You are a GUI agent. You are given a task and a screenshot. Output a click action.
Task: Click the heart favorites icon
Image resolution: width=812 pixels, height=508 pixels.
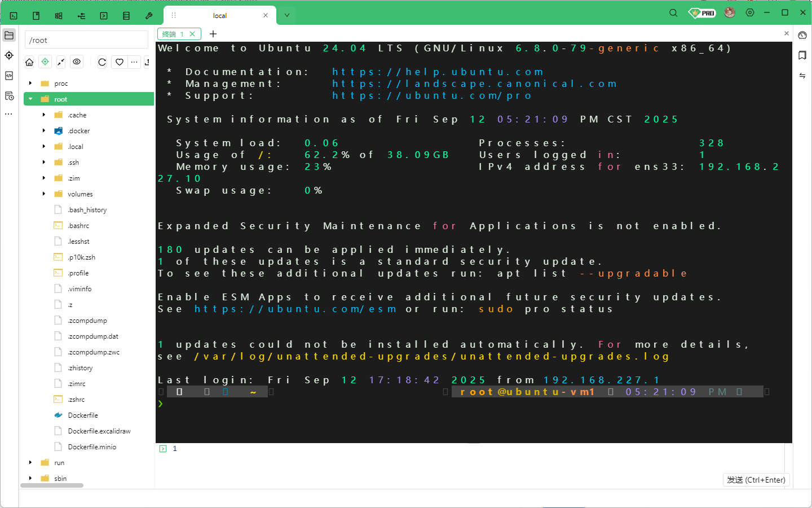coord(120,62)
